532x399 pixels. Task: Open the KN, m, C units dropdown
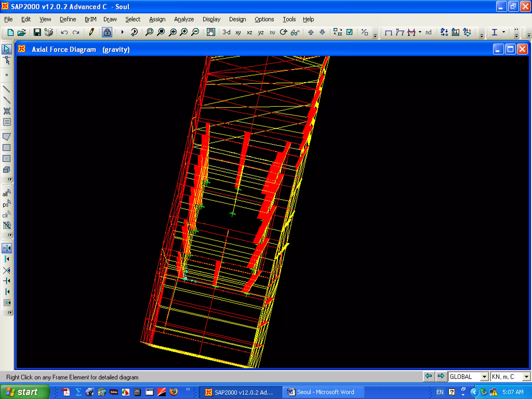(x=526, y=377)
